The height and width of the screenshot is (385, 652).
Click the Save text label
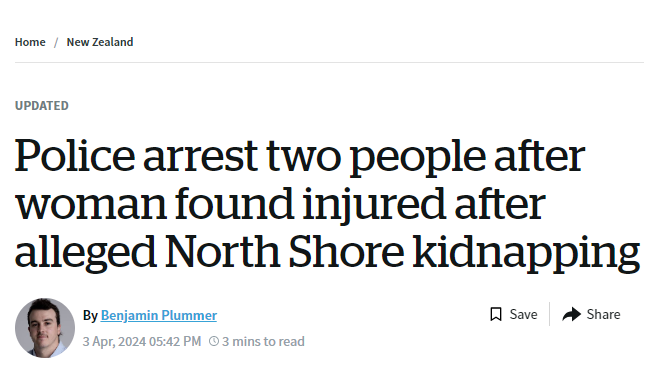[x=524, y=314]
